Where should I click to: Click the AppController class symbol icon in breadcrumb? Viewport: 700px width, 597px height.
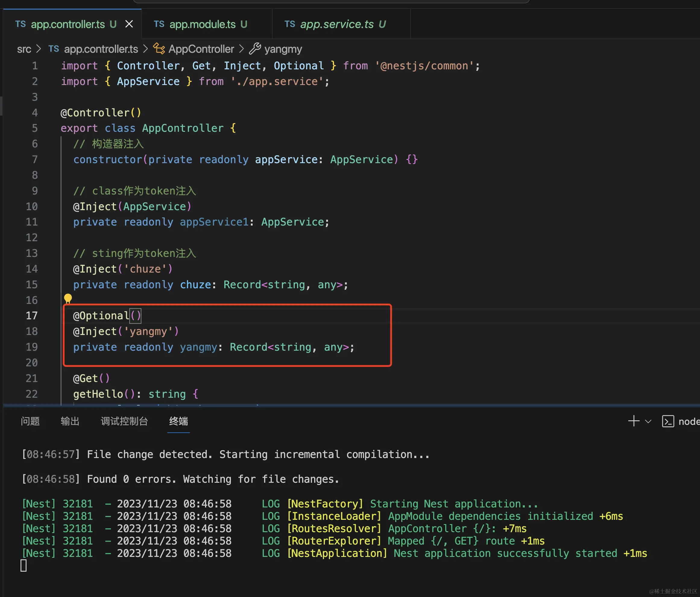(x=159, y=49)
